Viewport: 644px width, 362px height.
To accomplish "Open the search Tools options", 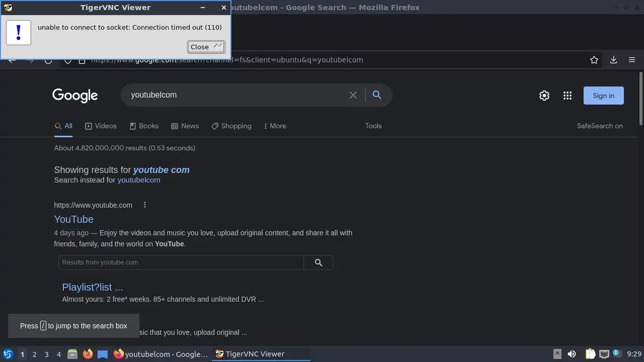I will pos(373,126).
